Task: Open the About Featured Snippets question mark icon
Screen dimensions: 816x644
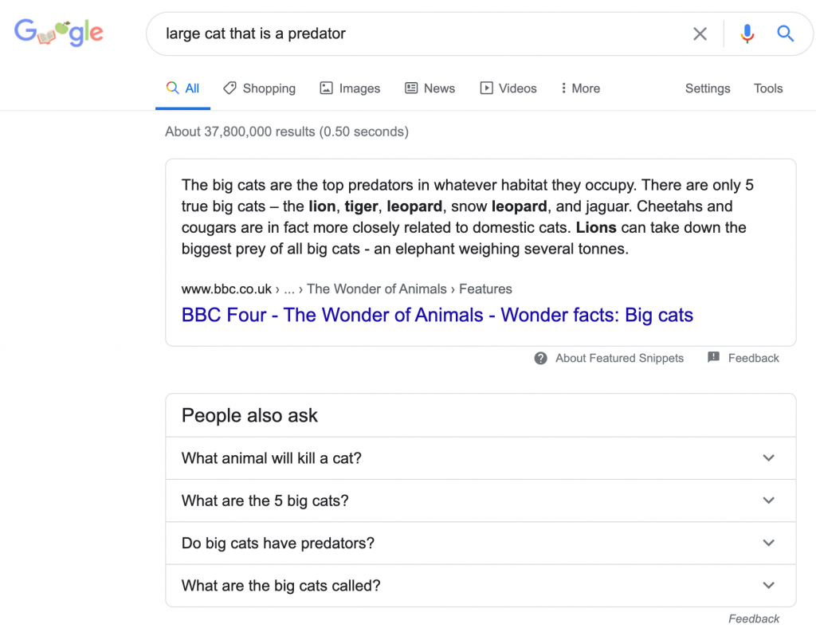Action: click(541, 358)
